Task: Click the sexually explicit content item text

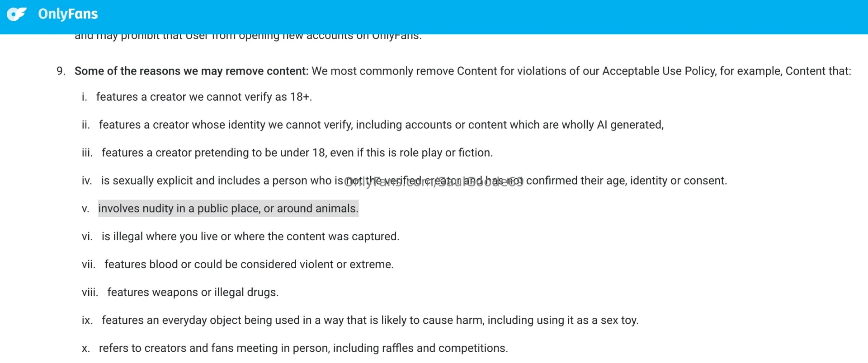Action: [222, 181]
